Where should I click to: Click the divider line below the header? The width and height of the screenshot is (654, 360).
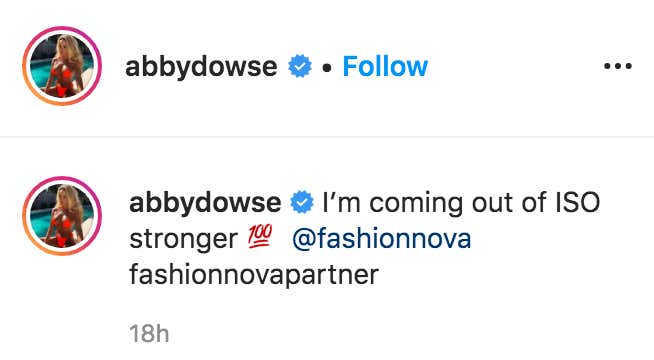tap(327, 136)
